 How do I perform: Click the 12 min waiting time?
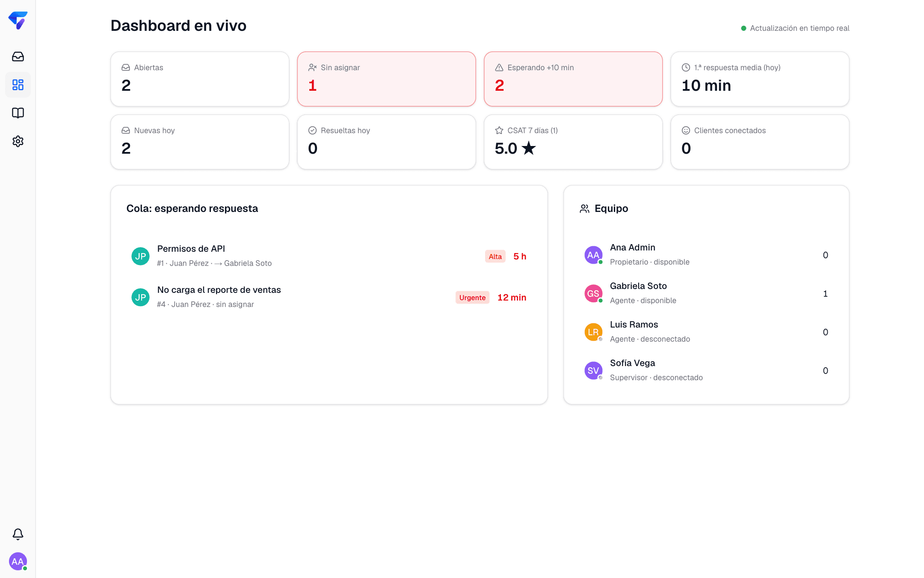click(x=512, y=298)
